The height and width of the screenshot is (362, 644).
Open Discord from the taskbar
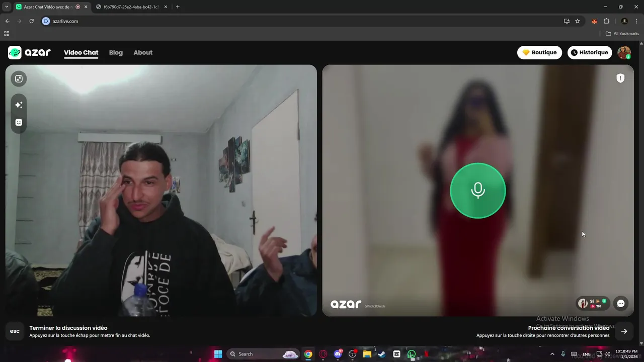click(x=338, y=354)
